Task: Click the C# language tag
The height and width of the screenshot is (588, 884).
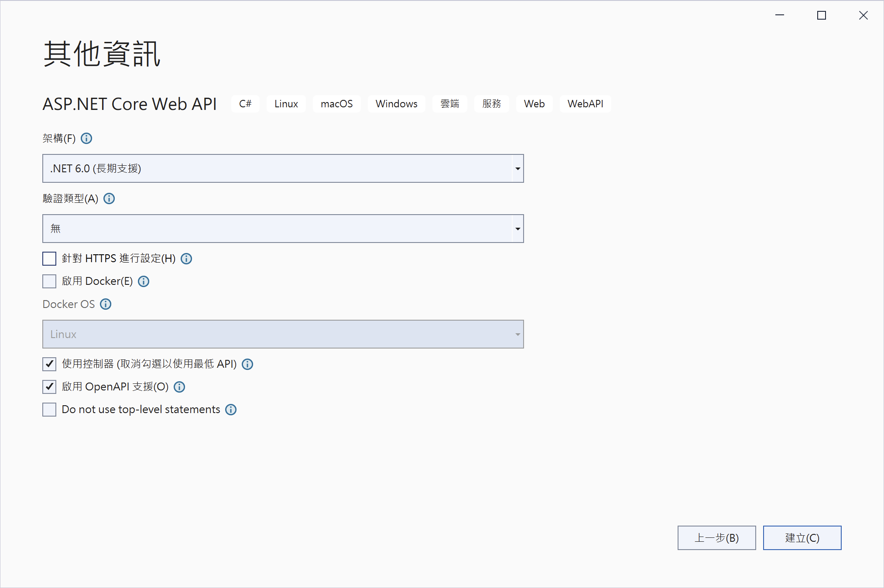Action: point(245,104)
